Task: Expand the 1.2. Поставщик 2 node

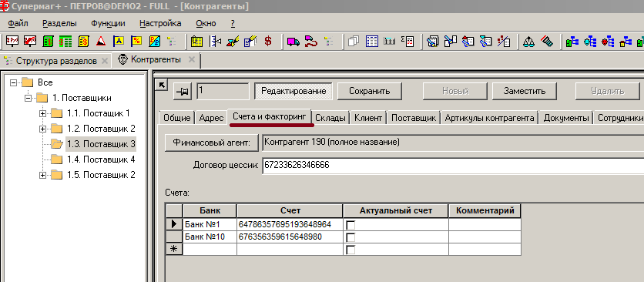Action: pos(42,129)
